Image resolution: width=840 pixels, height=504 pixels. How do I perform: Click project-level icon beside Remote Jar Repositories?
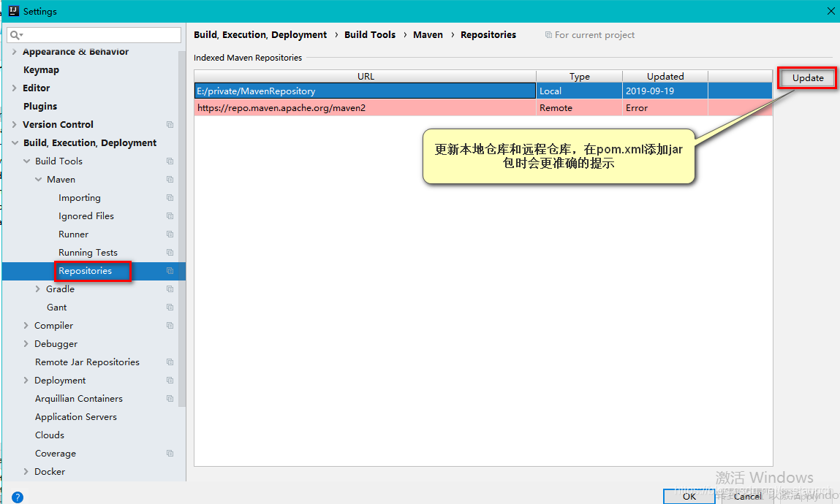[170, 362]
